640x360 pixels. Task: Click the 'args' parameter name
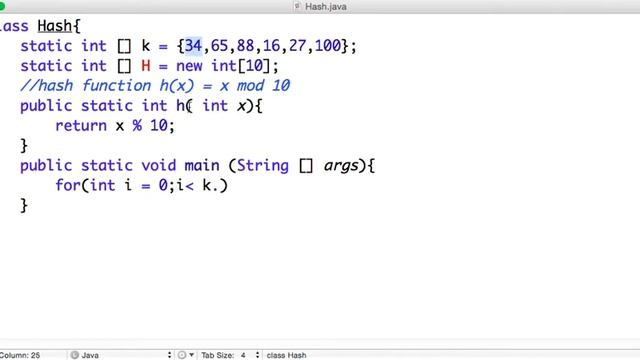(x=341, y=166)
